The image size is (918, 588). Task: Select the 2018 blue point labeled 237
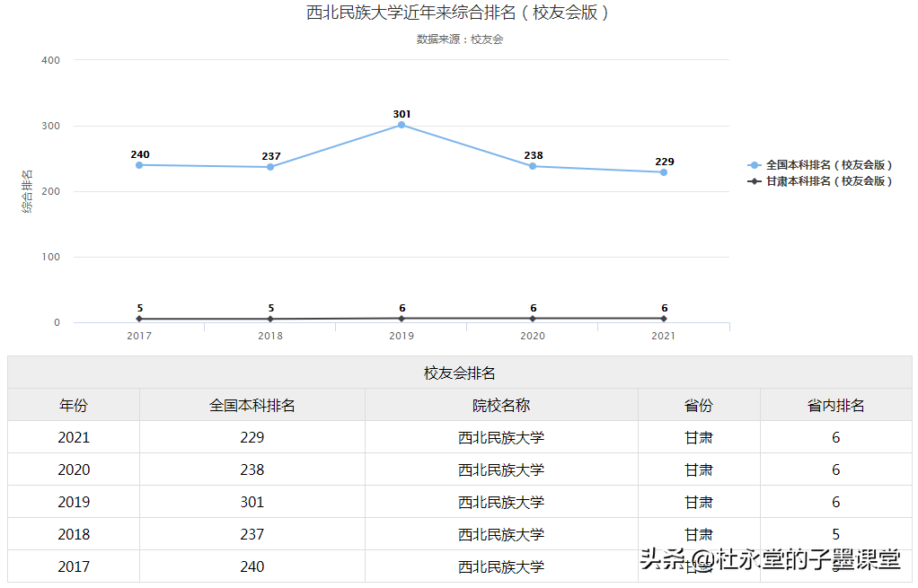tap(269, 167)
